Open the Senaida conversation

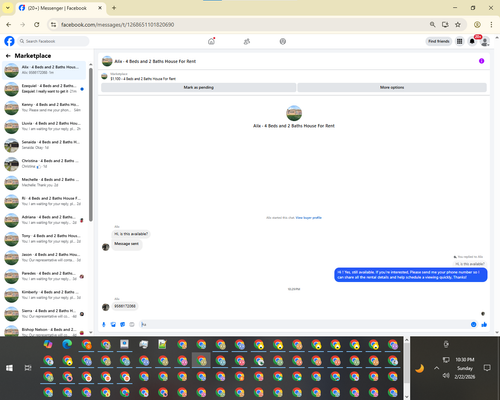pyautogui.click(x=44, y=145)
